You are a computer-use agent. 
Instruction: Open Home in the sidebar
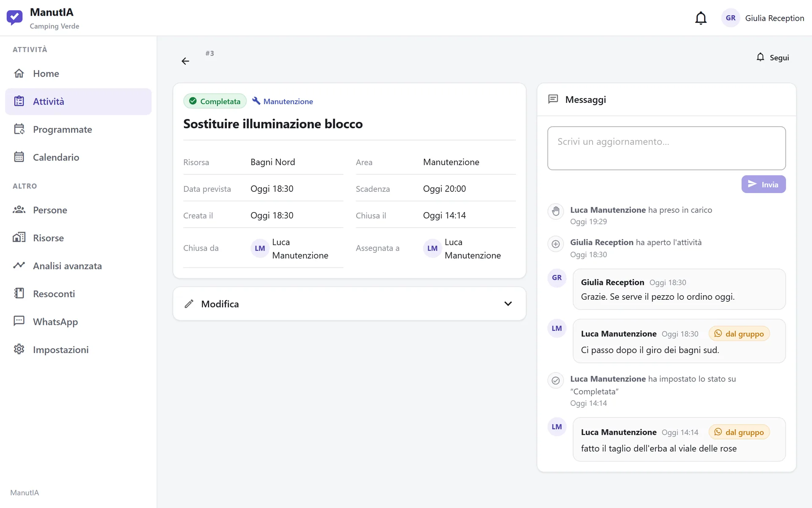pos(78,74)
